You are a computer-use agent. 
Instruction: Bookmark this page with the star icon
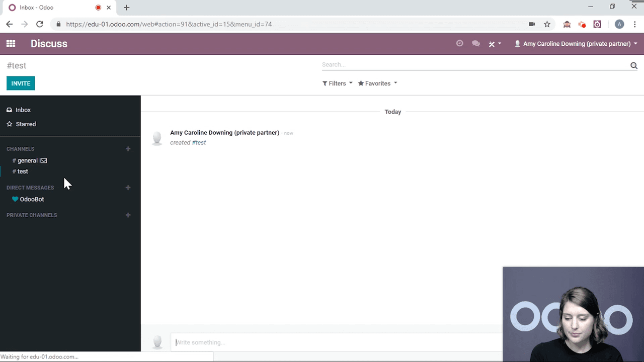547,24
